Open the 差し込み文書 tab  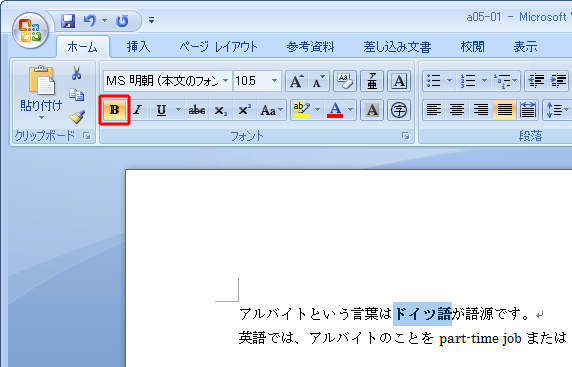(397, 47)
